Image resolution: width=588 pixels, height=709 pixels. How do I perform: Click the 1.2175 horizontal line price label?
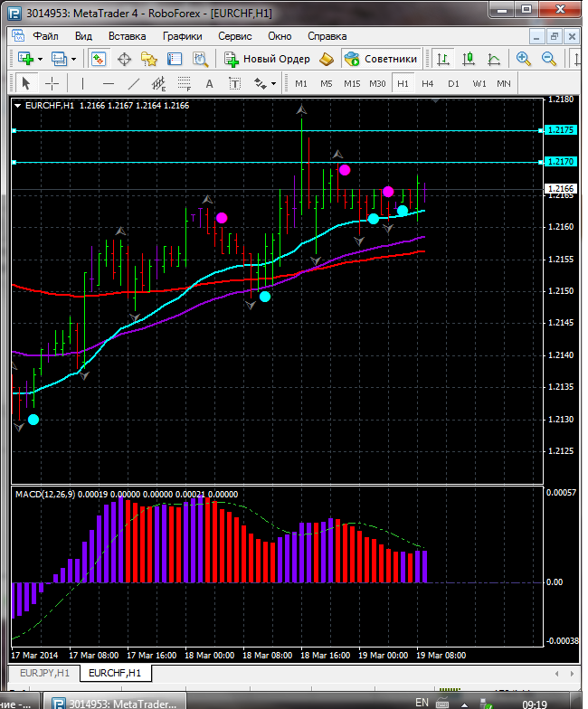point(561,130)
